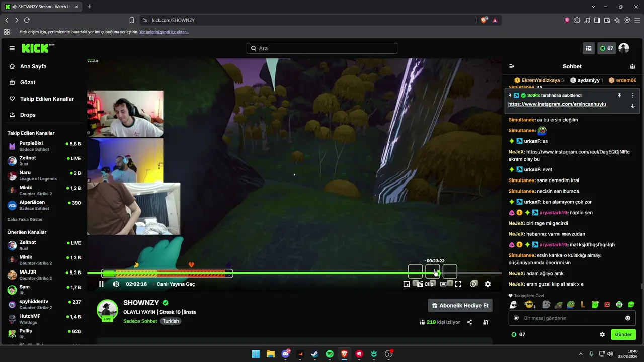Go to the Kick home logo
Viewport: 644px width, 362px height.
(x=38, y=48)
